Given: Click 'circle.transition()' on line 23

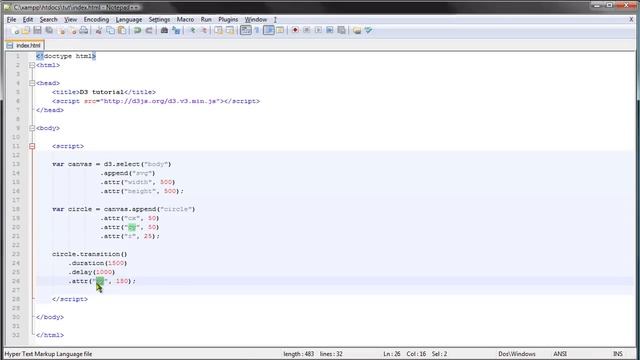Looking at the screenshot, I should [x=90, y=254].
